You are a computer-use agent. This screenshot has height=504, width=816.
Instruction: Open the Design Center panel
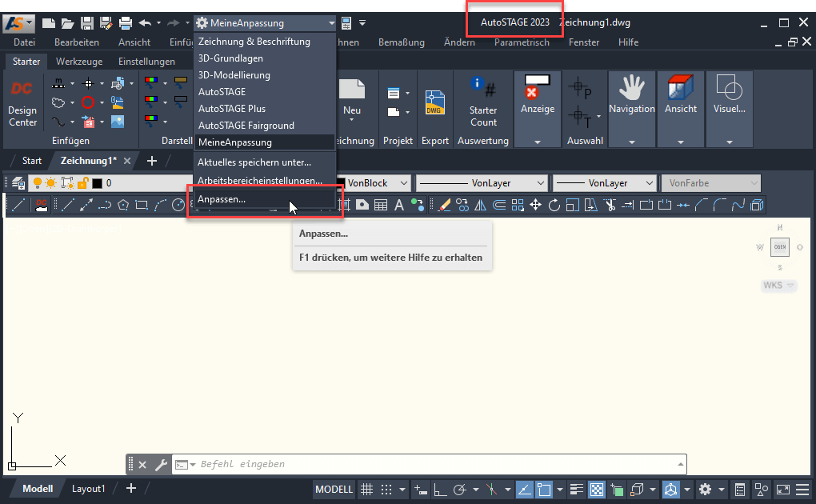22,104
